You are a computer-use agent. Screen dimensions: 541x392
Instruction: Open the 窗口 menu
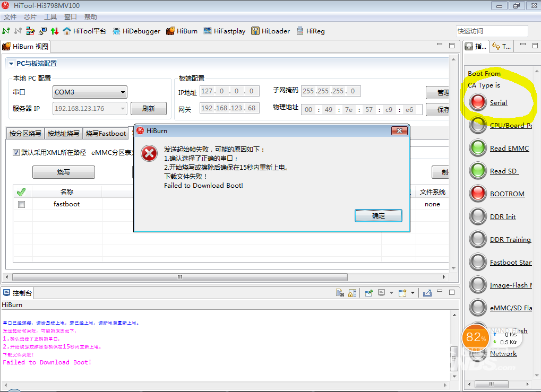70,17
